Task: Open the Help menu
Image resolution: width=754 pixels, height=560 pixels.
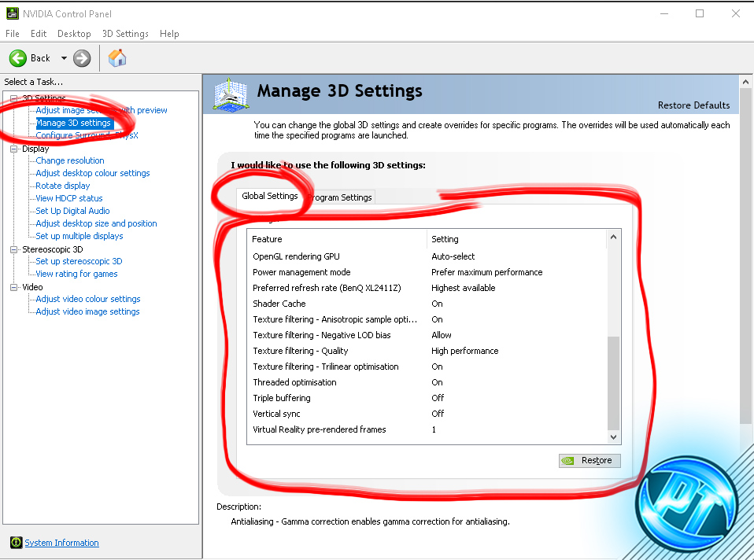Action: [169, 34]
